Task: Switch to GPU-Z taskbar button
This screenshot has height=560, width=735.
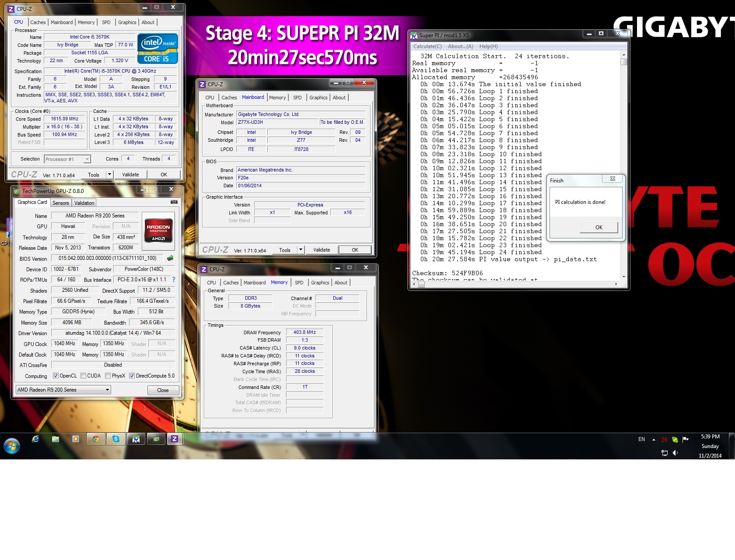Action: 156,439
